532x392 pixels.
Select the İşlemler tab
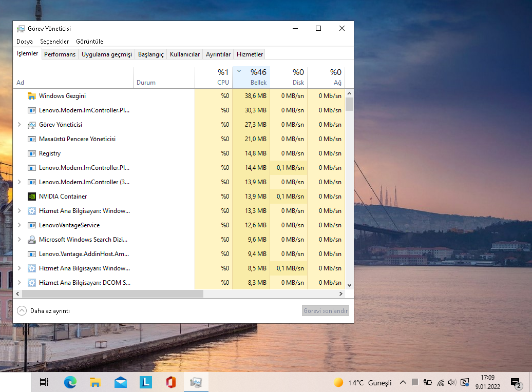[28, 53]
